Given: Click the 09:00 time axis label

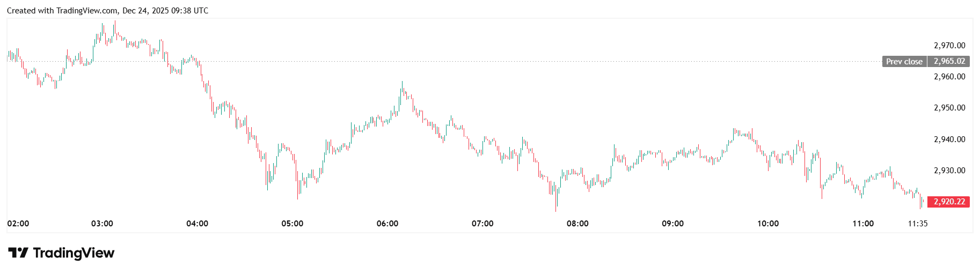Looking at the screenshot, I should click(672, 224).
